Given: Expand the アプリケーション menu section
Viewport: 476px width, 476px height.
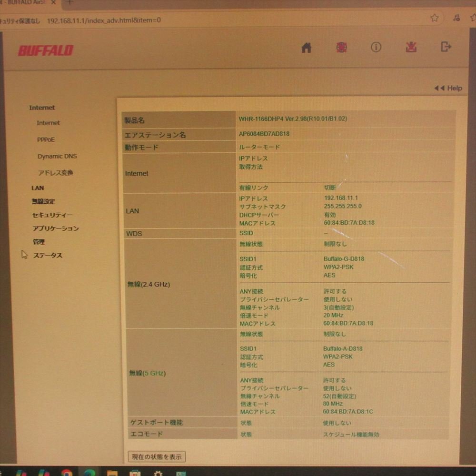Looking at the screenshot, I should [56, 228].
